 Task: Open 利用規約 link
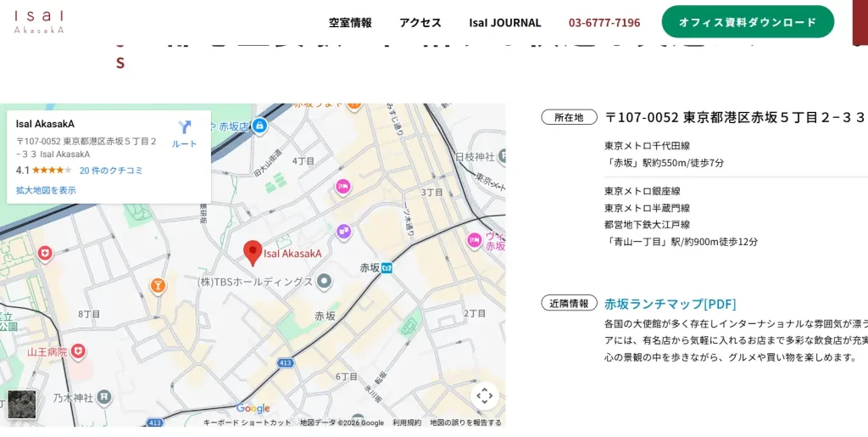(x=407, y=423)
